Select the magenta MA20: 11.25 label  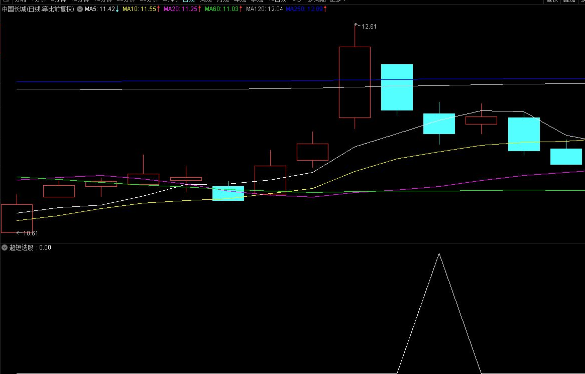(182, 9)
